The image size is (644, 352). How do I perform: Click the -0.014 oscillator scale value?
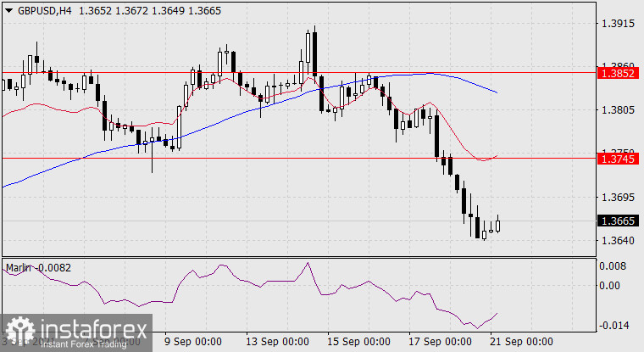(x=614, y=325)
